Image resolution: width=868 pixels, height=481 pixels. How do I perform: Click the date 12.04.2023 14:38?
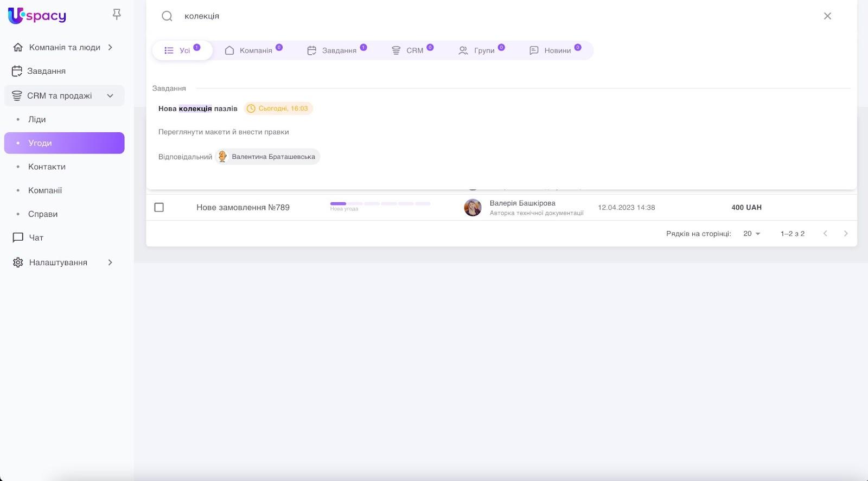click(627, 207)
